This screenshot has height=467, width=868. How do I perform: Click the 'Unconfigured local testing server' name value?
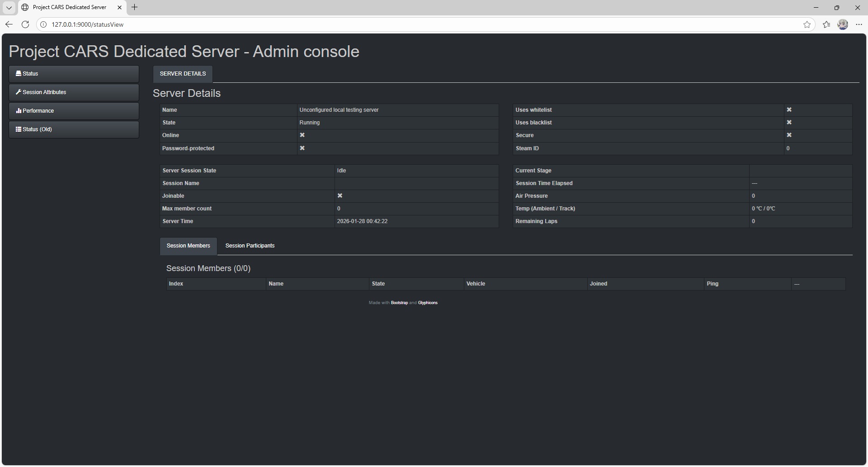(339, 110)
